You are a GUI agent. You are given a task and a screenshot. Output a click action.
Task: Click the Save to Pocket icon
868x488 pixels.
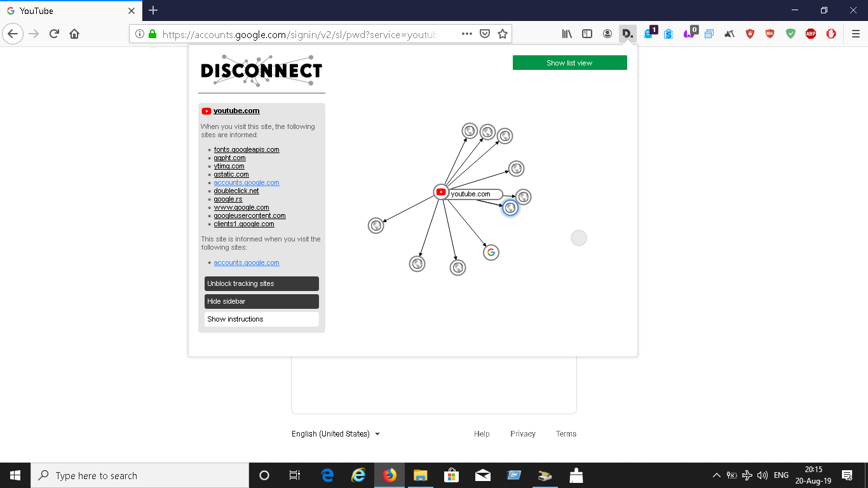(x=485, y=34)
